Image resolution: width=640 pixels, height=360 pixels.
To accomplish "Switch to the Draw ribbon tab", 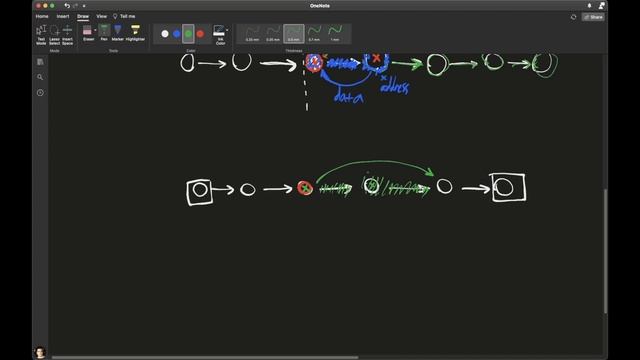I will tap(83, 16).
